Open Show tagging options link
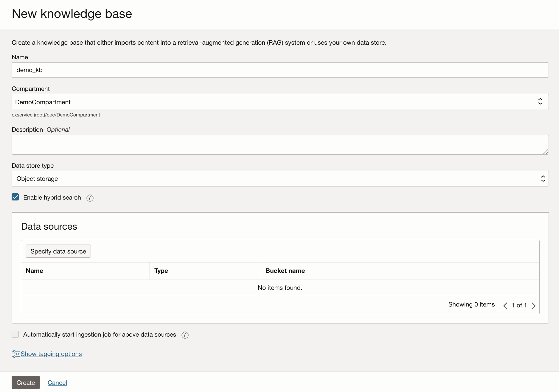This screenshot has width=559, height=392. 51,354
